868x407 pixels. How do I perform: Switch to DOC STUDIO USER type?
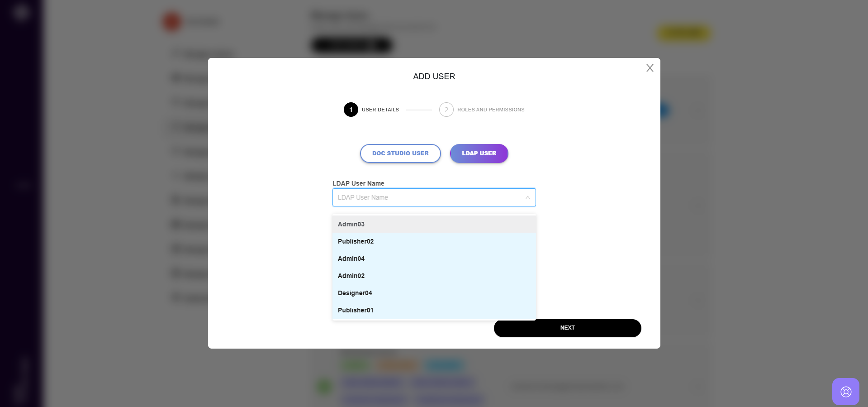[400, 153]
